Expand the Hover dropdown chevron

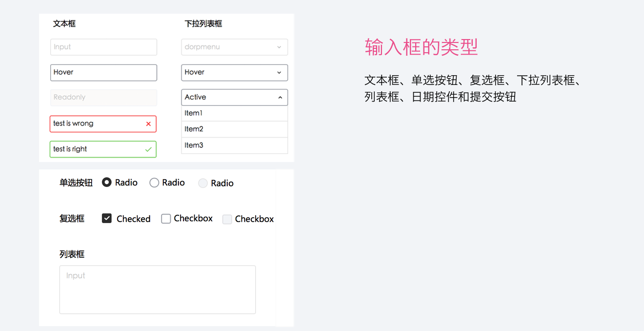click(279, 73)
